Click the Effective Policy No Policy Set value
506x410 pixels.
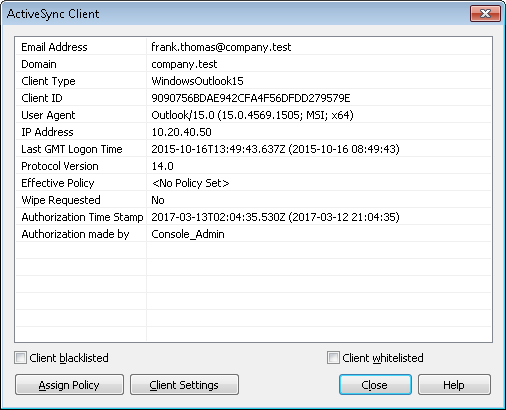[191, 183]
